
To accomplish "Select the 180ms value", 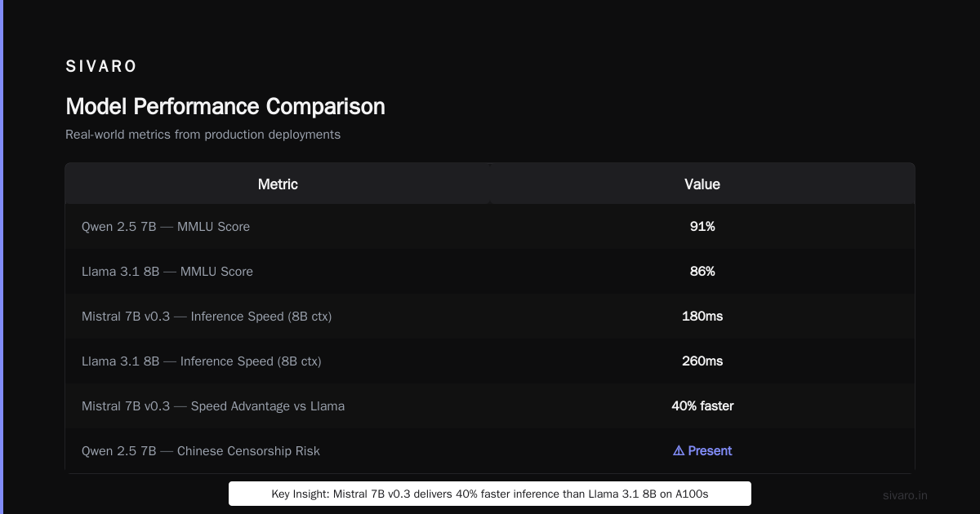I will (702, 316).
